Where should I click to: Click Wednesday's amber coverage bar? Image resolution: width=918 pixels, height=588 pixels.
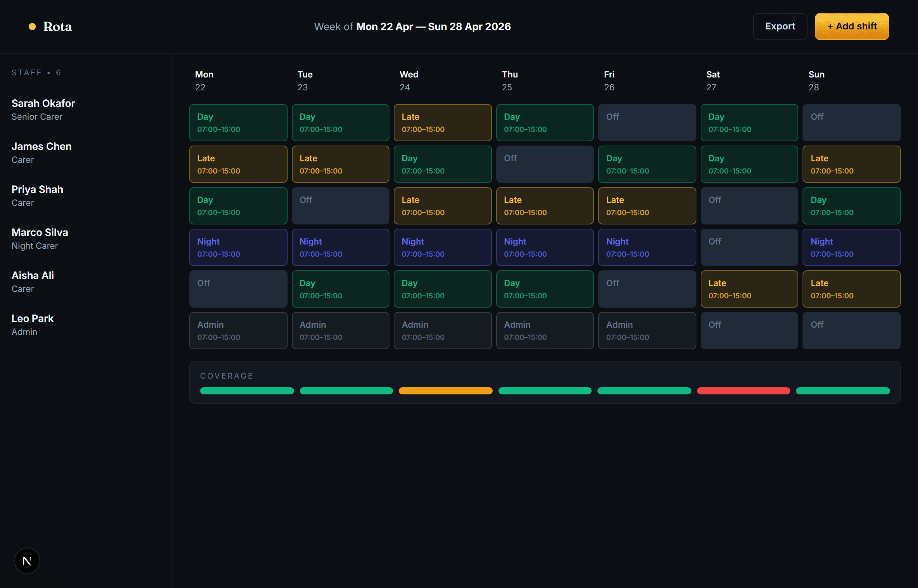pos(446,390)
